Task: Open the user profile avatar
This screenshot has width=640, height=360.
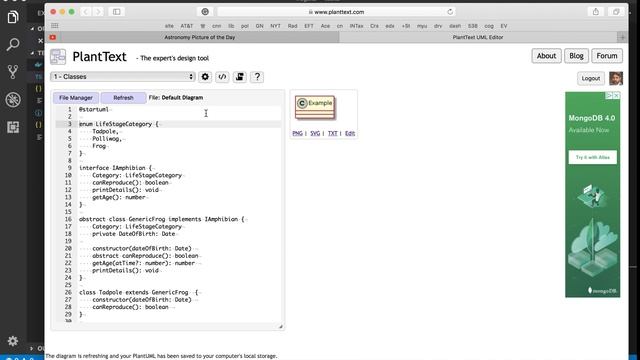Action: tap(616, 78)
